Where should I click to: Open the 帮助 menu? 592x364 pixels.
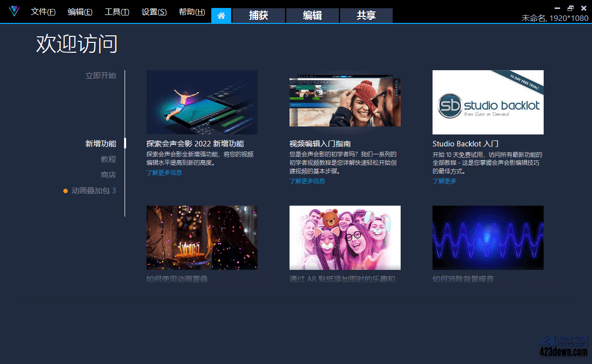[191, 11]
